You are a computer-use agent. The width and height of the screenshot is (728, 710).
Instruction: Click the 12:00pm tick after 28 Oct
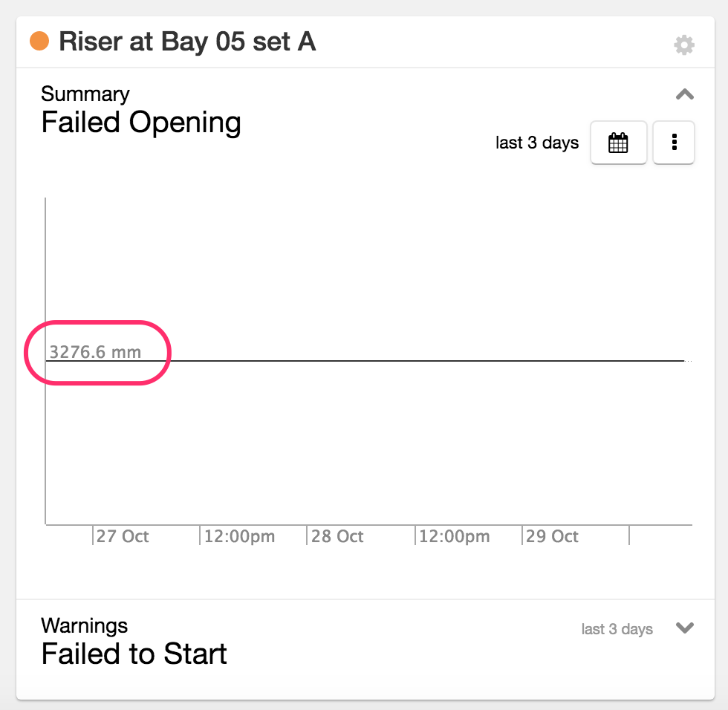(x=453, y=536)
